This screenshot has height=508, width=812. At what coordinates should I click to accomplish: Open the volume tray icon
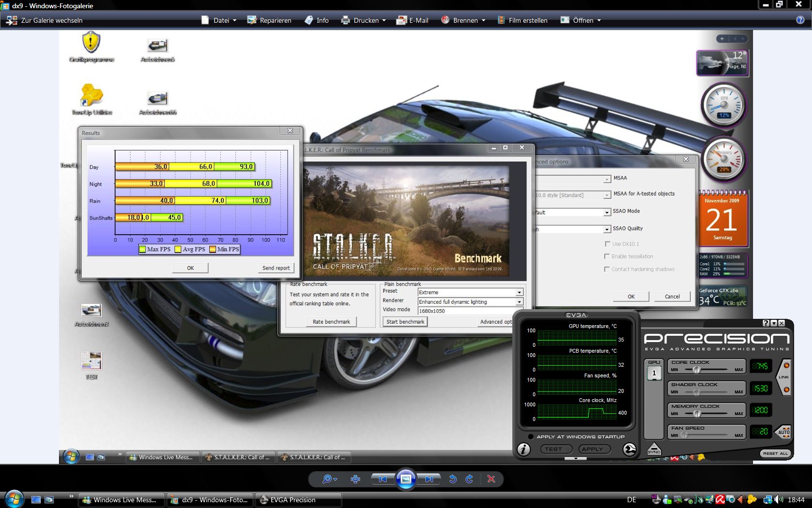(779, 500)
